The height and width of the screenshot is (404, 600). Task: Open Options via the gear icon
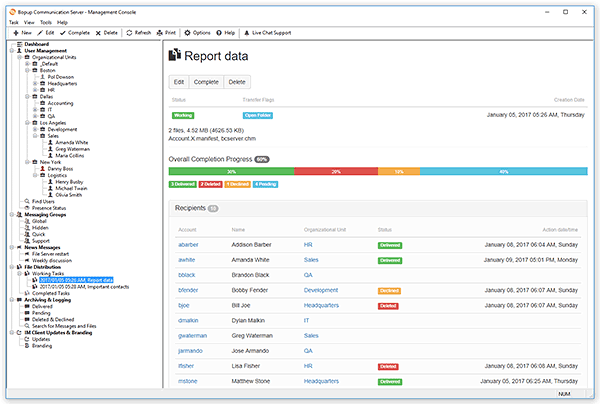pyautogui.click(x=187, y=33)
